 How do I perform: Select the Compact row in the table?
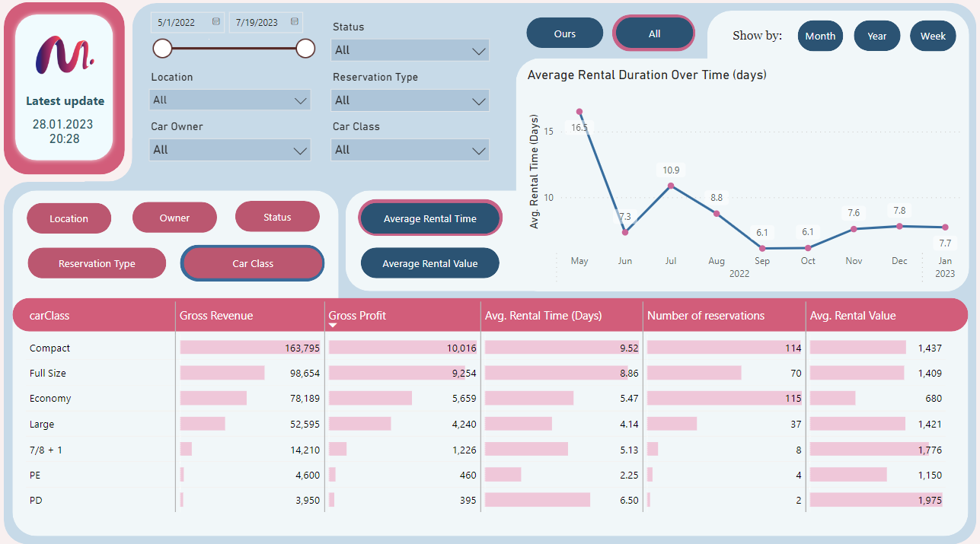[50, 348]
